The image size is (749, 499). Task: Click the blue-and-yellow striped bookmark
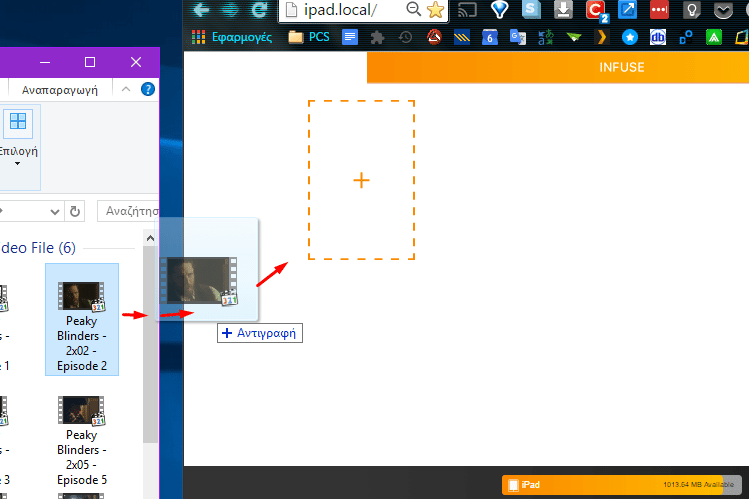click(x=461, y=37)
